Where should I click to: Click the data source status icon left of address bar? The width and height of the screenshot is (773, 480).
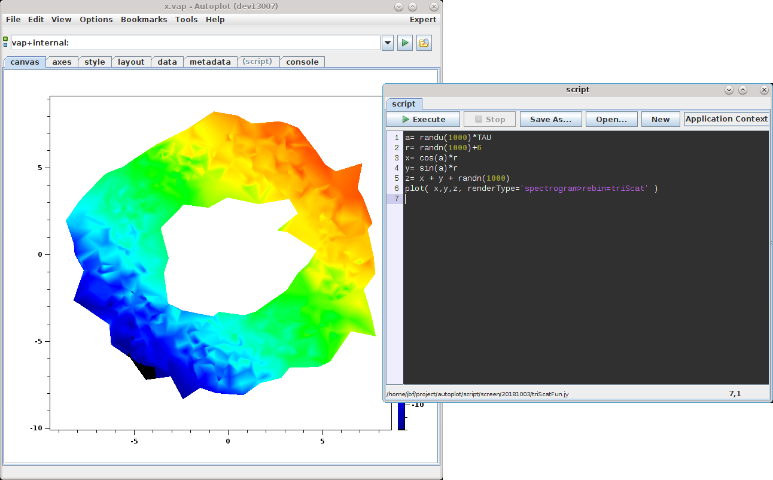[6, 43]
